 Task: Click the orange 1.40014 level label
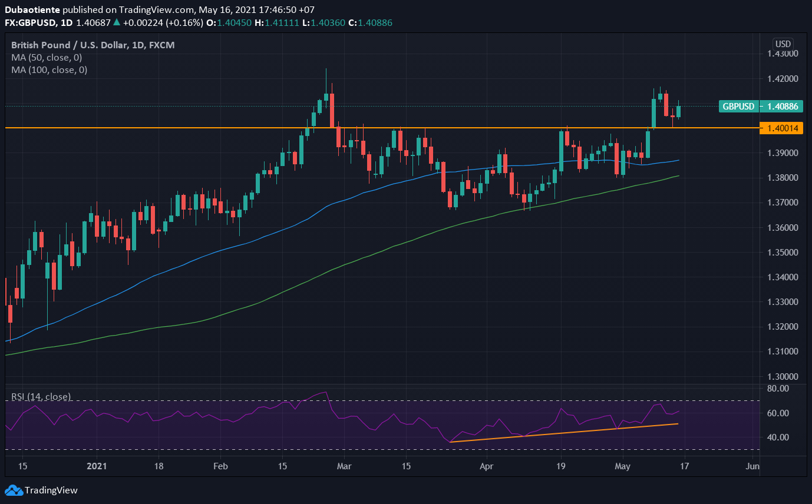(x=781, y=128)
